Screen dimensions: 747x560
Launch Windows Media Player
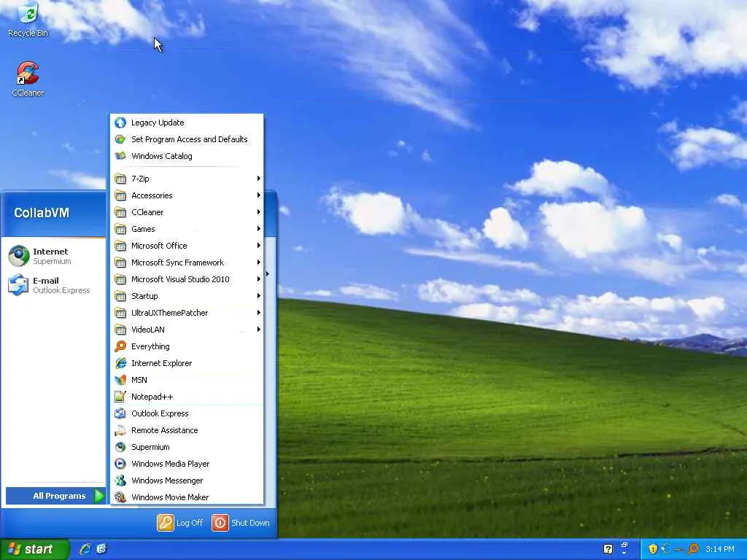coord(187,463)
